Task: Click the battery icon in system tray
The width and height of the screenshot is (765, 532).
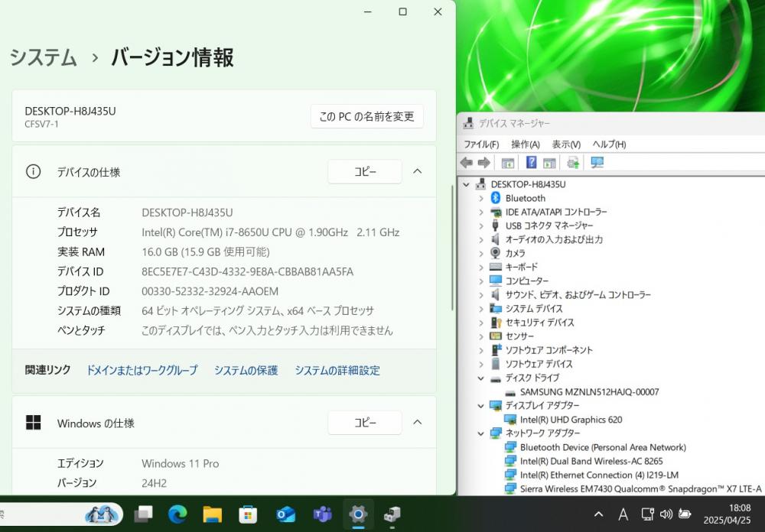Action: [x=685, y=514]
